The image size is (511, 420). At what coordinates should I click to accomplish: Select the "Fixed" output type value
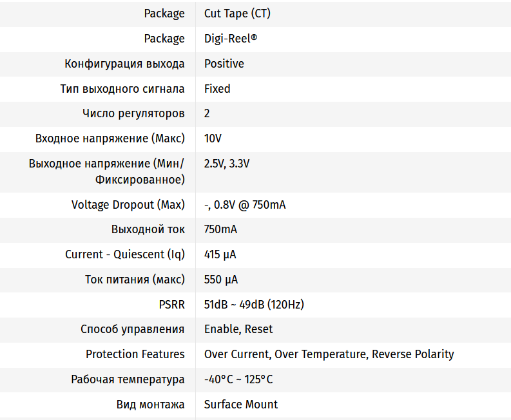217,89
